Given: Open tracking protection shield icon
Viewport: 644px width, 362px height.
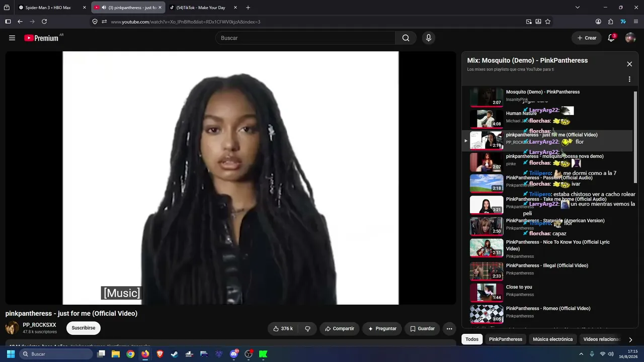Looking at the screenshot, I should [x=95, y=22].
